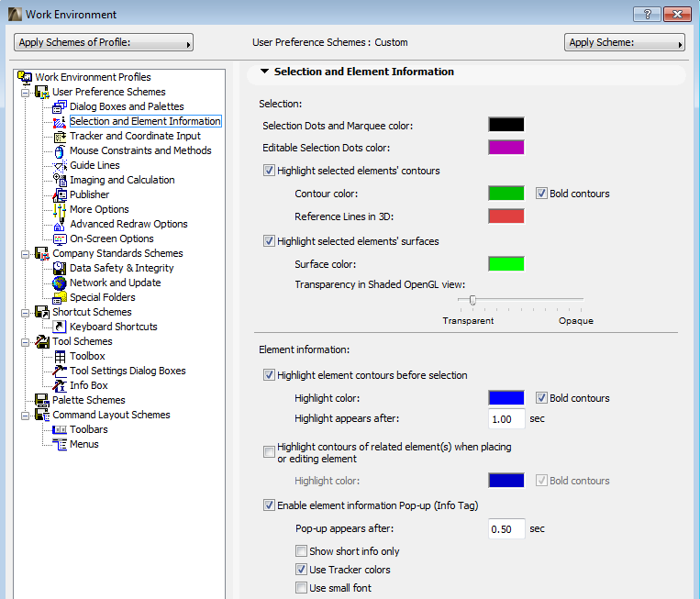This screenshot has width=700, height=599.
Task: Click the Tool Schemes icon
Action: tap(42, 341)
